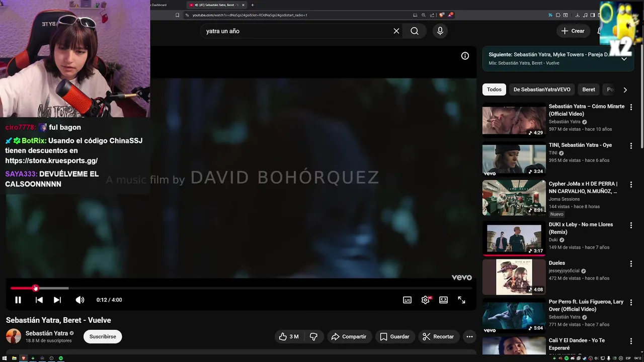644x362 pixels.
Task: Skip to the next video
Action: pyautogui.click(x=57, y=300)
